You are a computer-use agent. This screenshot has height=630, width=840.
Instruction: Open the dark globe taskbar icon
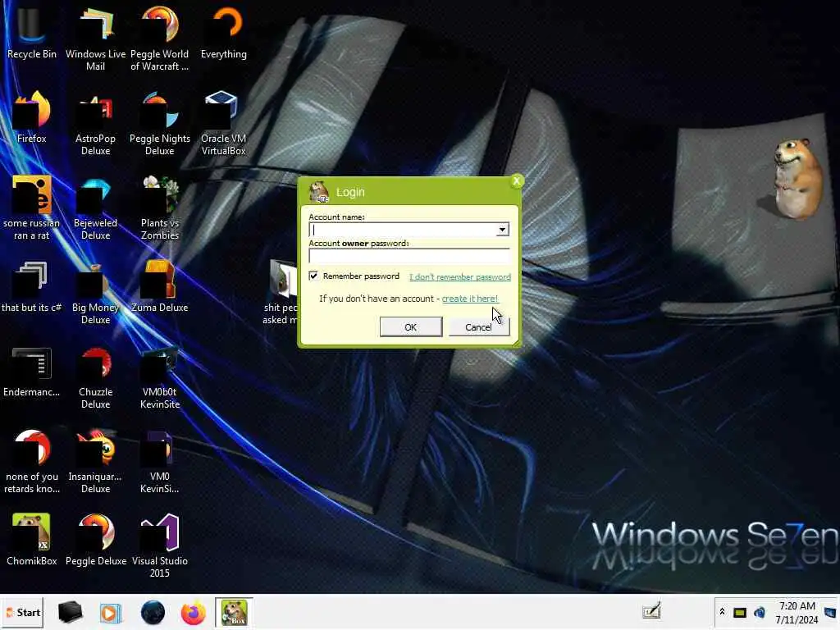153,613
